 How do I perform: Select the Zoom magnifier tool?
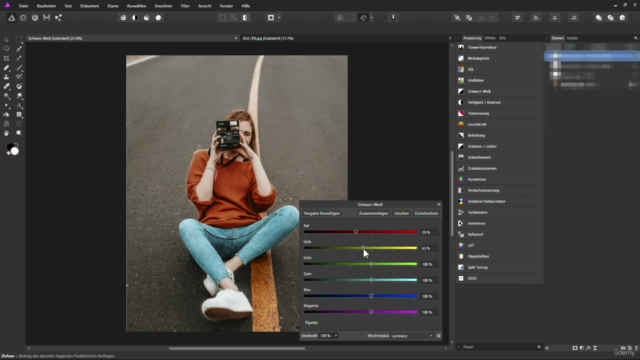point(19,133)
